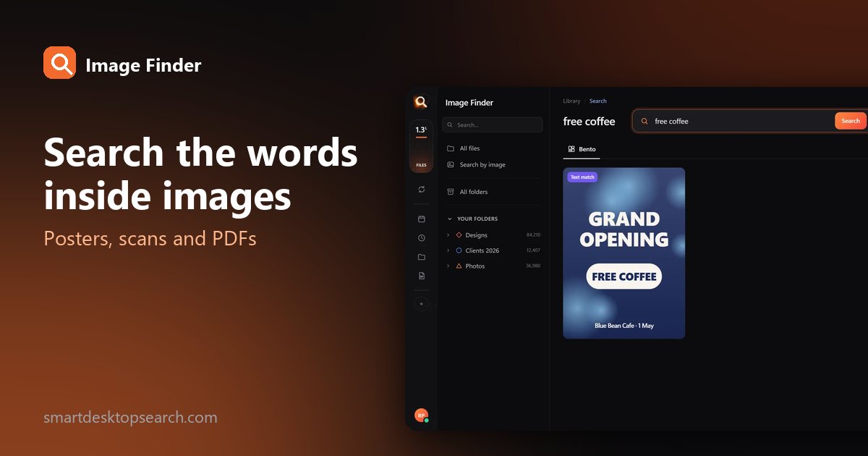Focus the sidebar Search... field
Viewport: 868px width, 456px height.
pyautogui.click(x=493, y=125)
